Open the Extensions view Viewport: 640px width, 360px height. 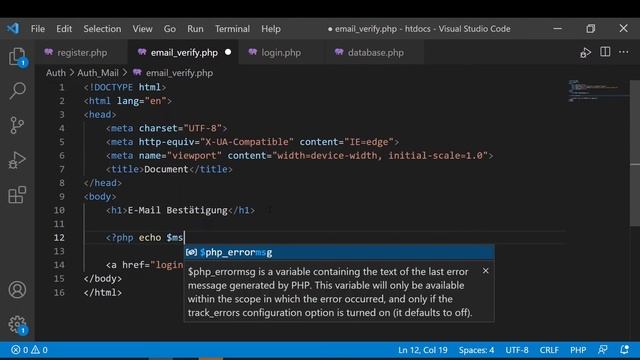click(x=17, y=195)
